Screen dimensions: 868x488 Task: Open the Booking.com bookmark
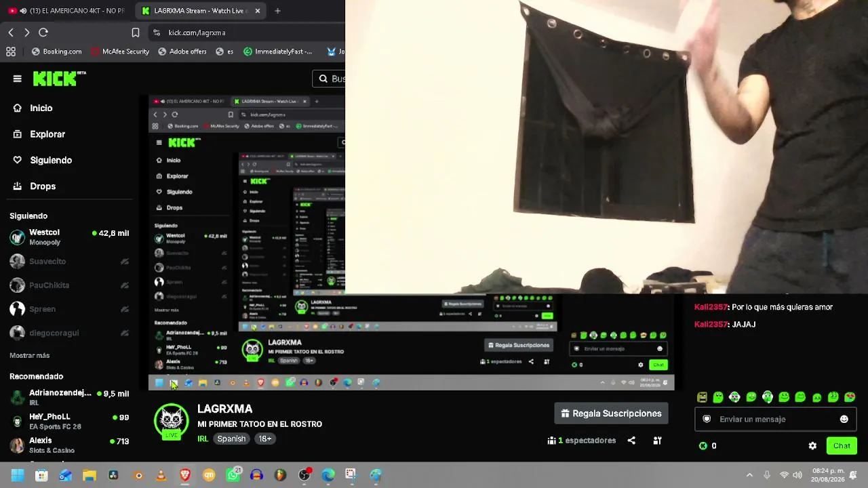57,52
